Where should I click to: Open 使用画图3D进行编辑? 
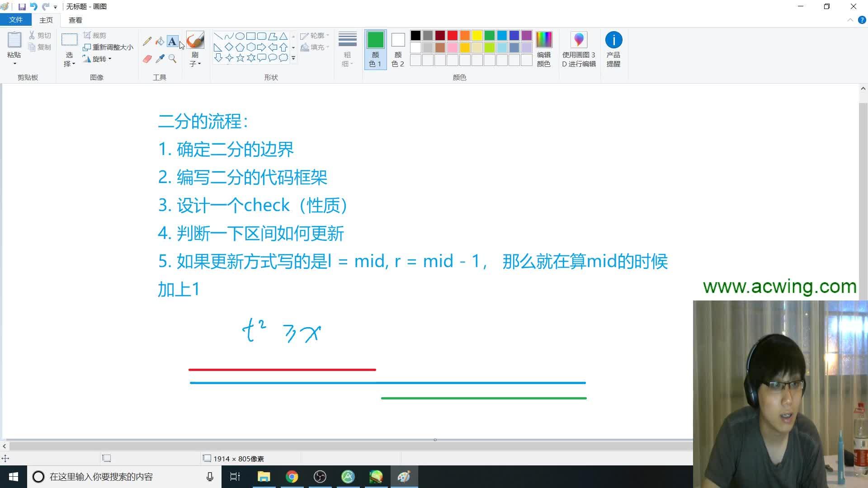coord(579,48)
